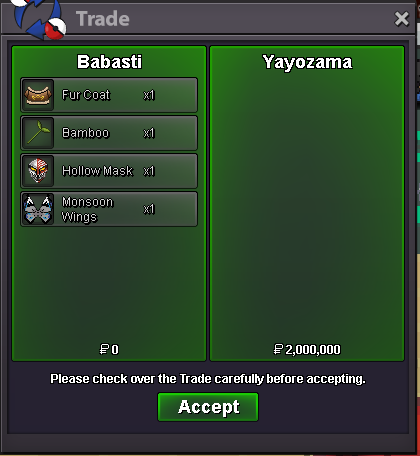This screenshot has height=456, width=420.
Task: Click the Fur Coat x1 quantity
Action: pyautogui.click(x=149, y=95)
